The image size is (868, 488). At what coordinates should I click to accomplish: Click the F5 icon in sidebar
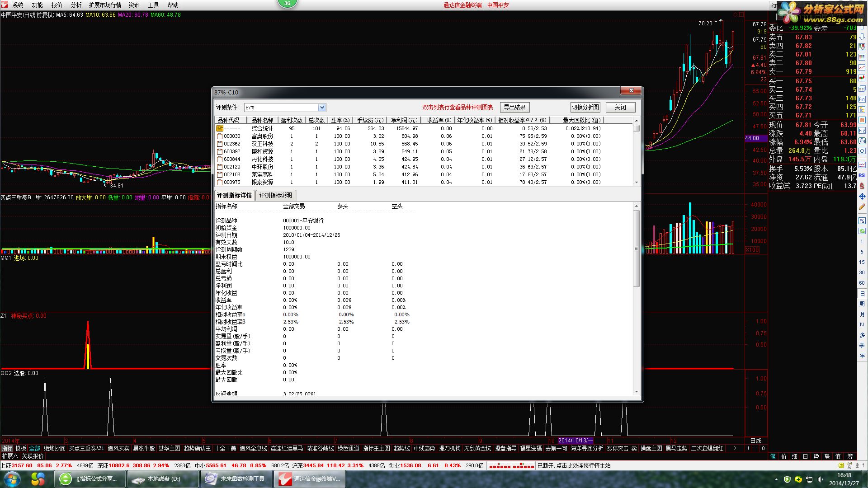(x=862, y=221)
